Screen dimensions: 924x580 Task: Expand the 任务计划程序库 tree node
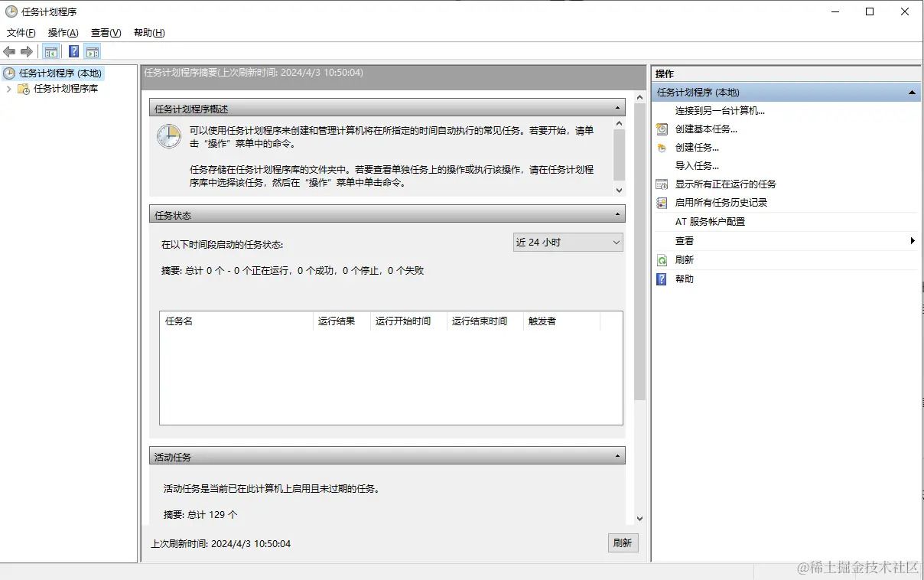[8, 90]
